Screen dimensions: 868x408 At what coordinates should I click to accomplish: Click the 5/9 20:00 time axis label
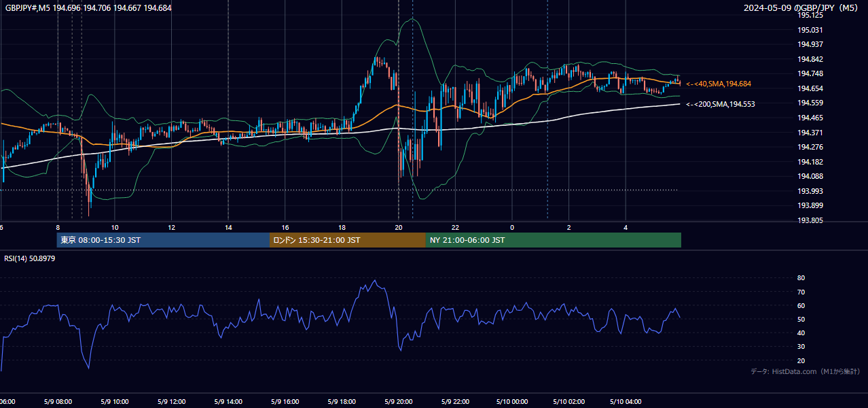(399, 402)
